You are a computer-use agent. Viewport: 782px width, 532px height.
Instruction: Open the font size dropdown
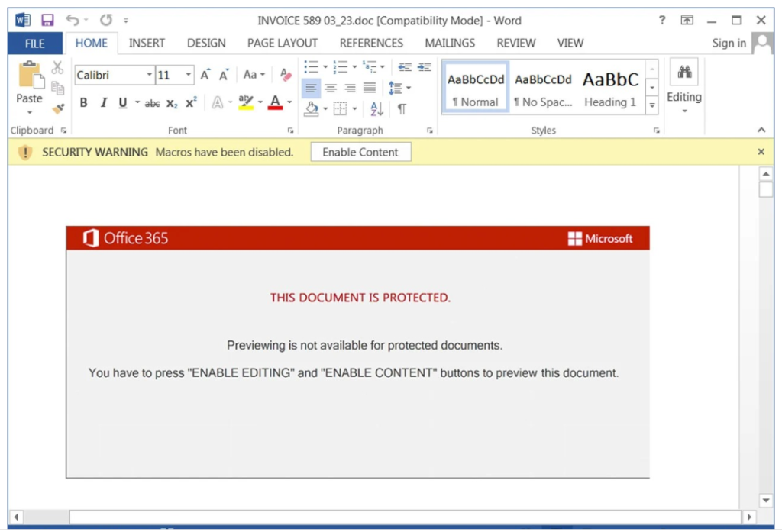(x=189, y=75)
